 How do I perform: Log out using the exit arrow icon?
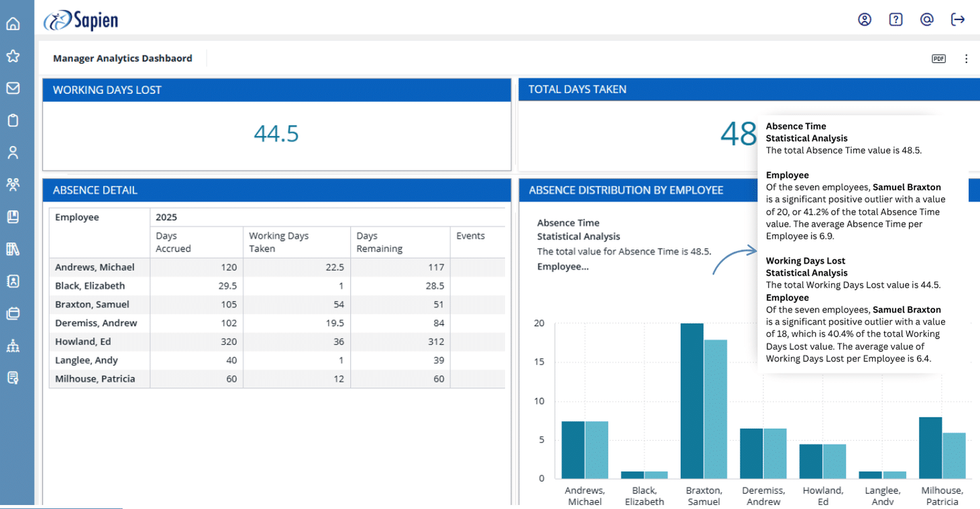pos(958,19)
